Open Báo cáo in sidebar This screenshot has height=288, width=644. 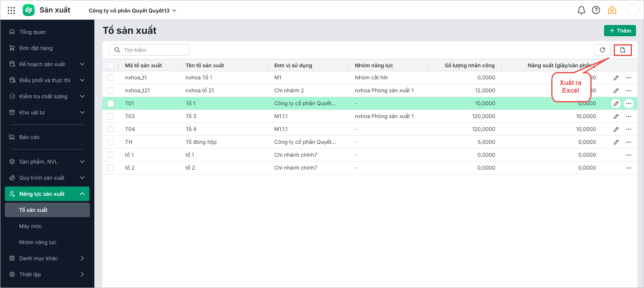[29, 137]
